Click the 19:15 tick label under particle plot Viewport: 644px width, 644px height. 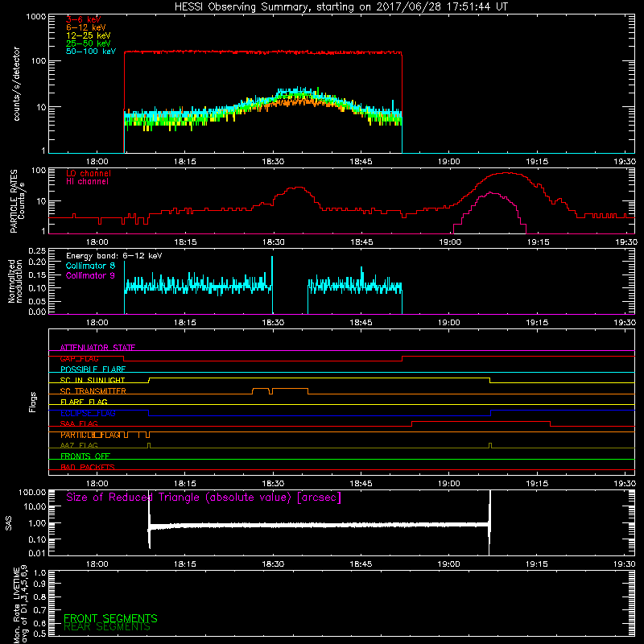538,242
